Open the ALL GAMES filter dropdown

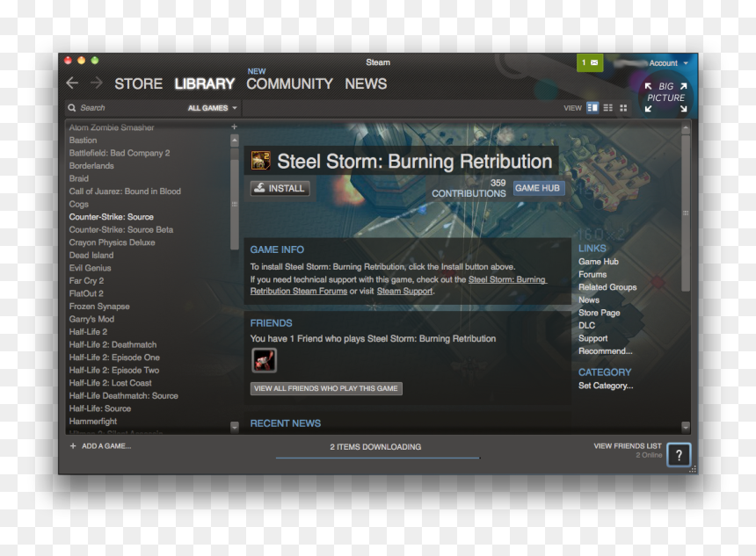pos(213,108)
